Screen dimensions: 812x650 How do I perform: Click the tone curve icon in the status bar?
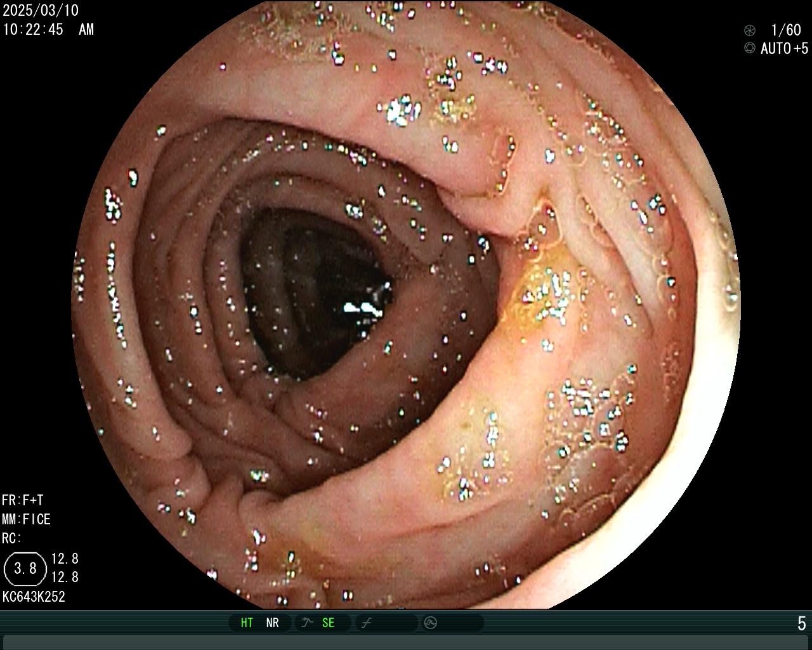coord(366,623)
